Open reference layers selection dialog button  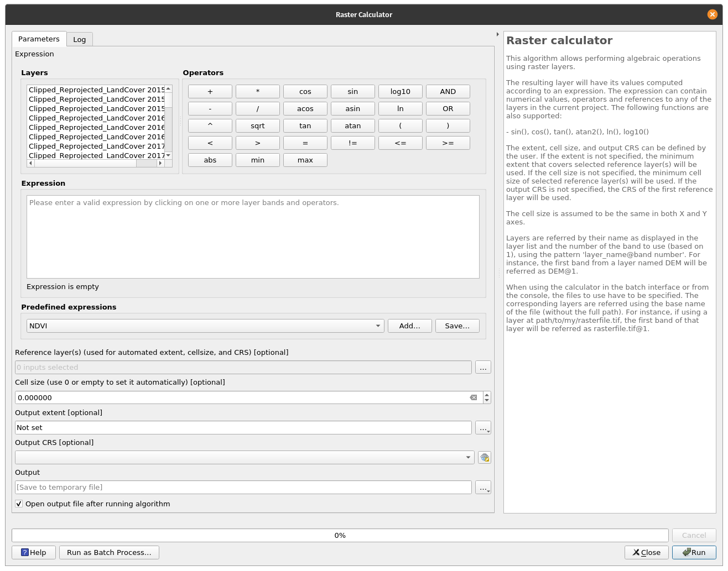483,368
